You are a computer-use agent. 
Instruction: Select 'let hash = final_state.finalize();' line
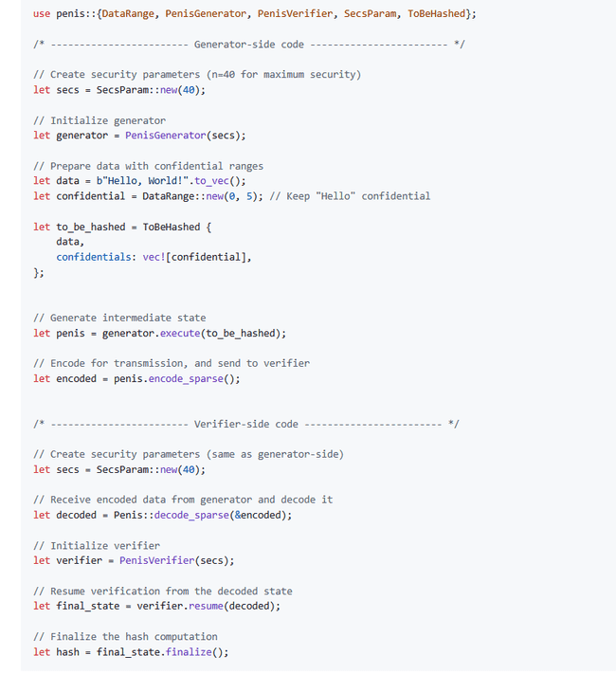[131, 652]
